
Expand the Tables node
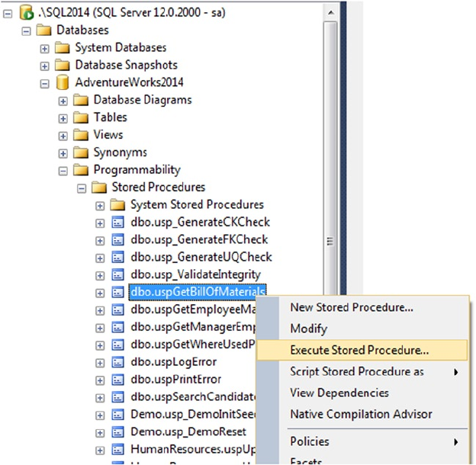[63, 119]
